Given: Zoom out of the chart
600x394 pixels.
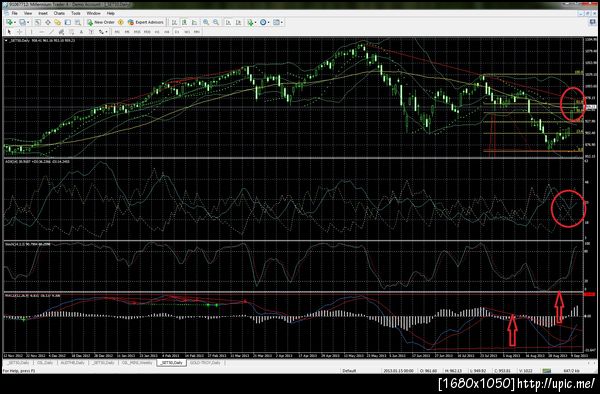Looking at the screenshot, I should (216, 22).
